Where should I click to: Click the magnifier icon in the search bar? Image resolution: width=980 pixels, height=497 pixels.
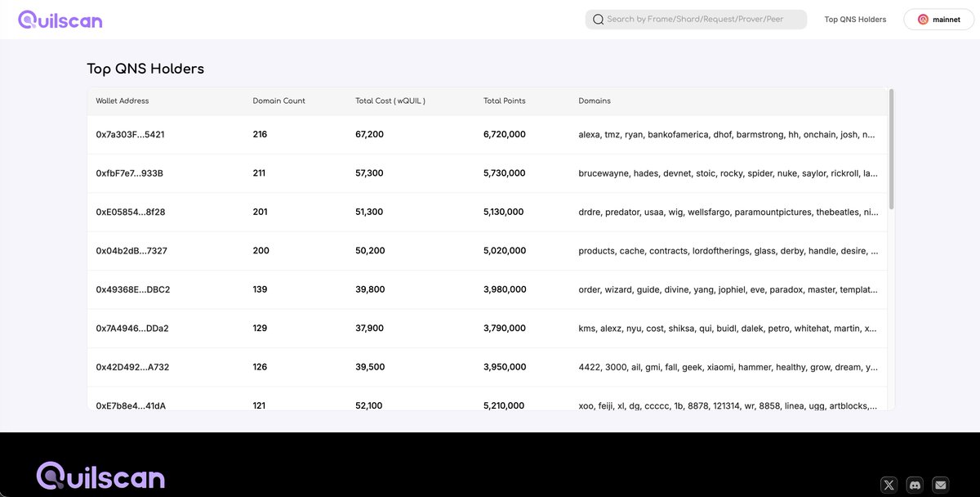coord(598,18)
